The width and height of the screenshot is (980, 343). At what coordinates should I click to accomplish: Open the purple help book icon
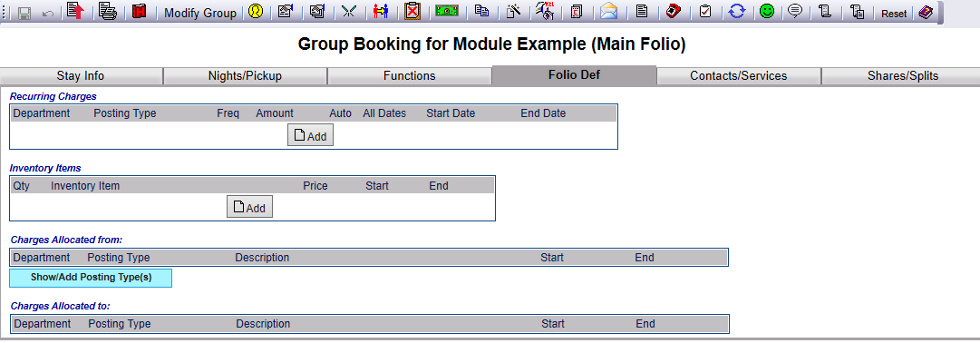tap(926, 13)
